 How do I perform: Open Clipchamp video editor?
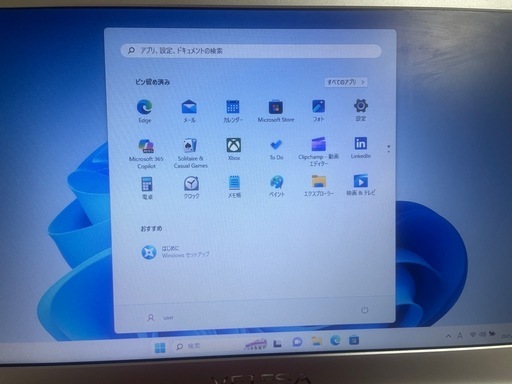319,152
